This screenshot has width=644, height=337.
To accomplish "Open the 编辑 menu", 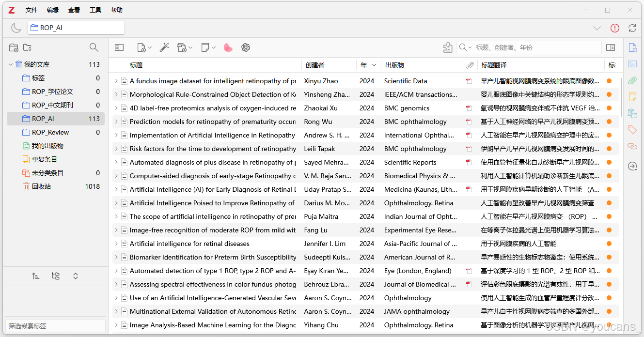I will [53, 10].
